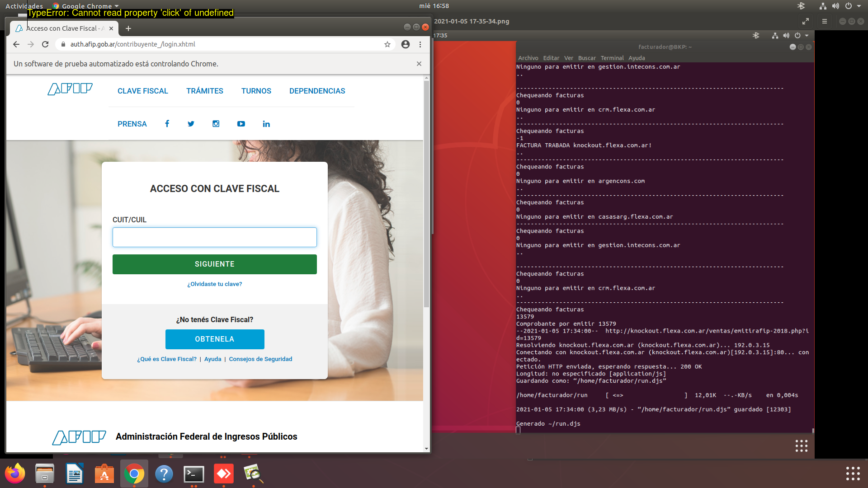Viewport: 868px width, 488px height.
Task: Open Files manager from the dock
Action: 45,474
